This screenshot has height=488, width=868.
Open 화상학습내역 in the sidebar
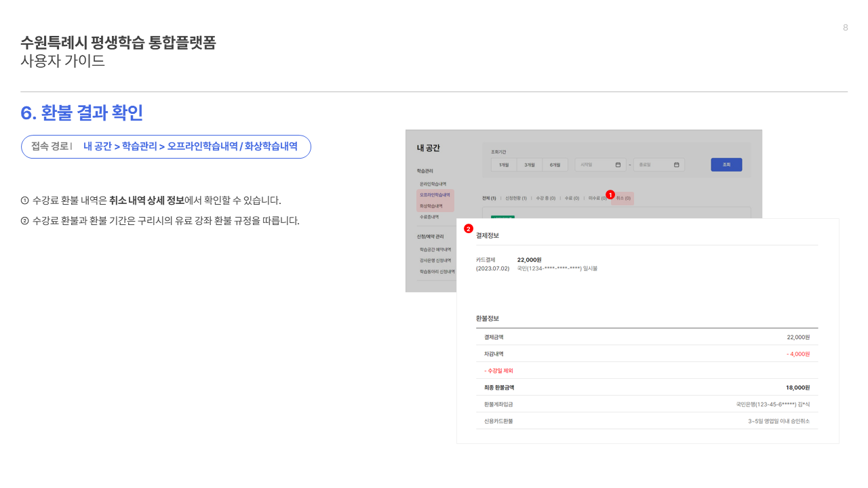(431, 205)
